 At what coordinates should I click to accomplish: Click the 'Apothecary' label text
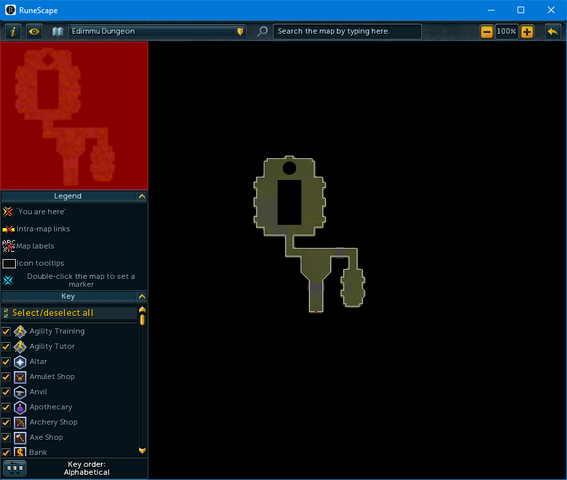(51, 407)
